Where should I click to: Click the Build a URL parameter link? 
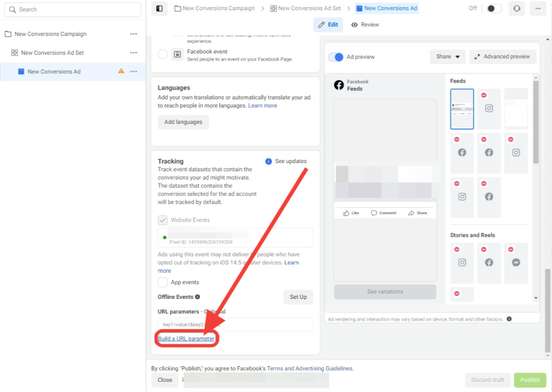pyautogui.click(x=186, y=339)
